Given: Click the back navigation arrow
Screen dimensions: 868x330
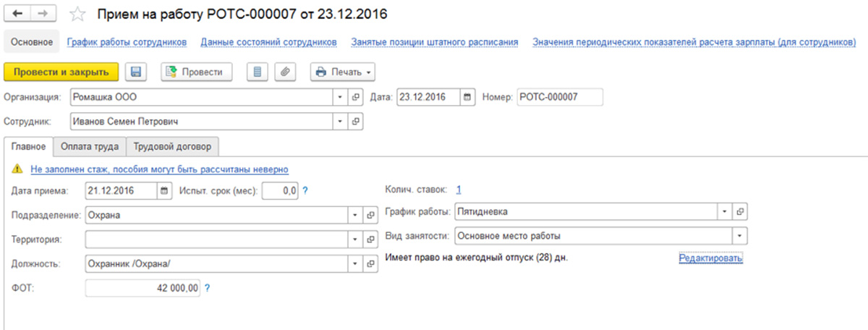Looking at the screenshot, I should [x=18, y=14].
